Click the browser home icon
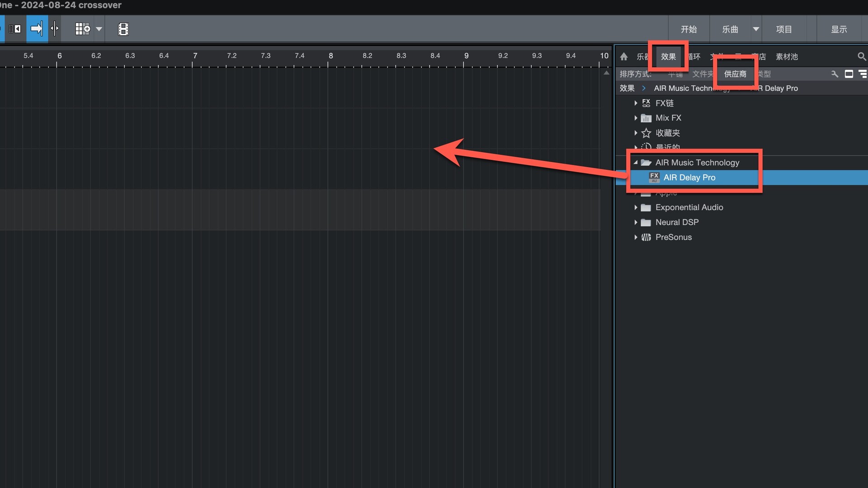This screenshot has height=488, width=868. [x=624, y=56]
